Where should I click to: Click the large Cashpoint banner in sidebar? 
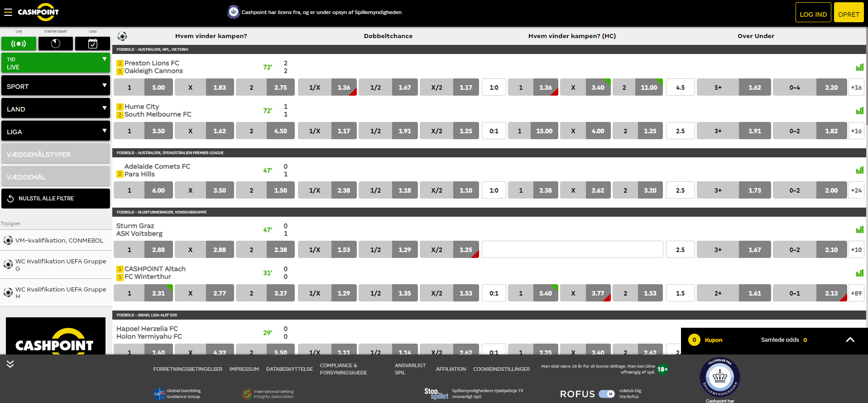click(x=56, y=336)
